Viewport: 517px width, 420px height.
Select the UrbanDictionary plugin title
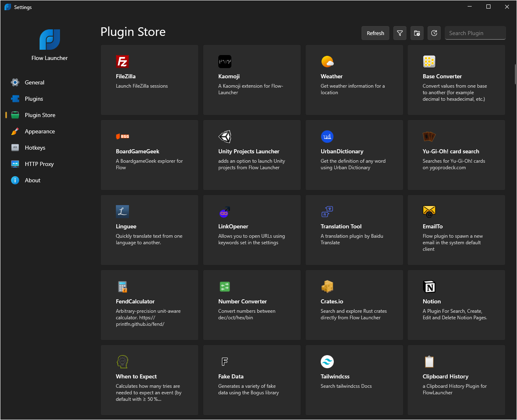click(342, 151)
